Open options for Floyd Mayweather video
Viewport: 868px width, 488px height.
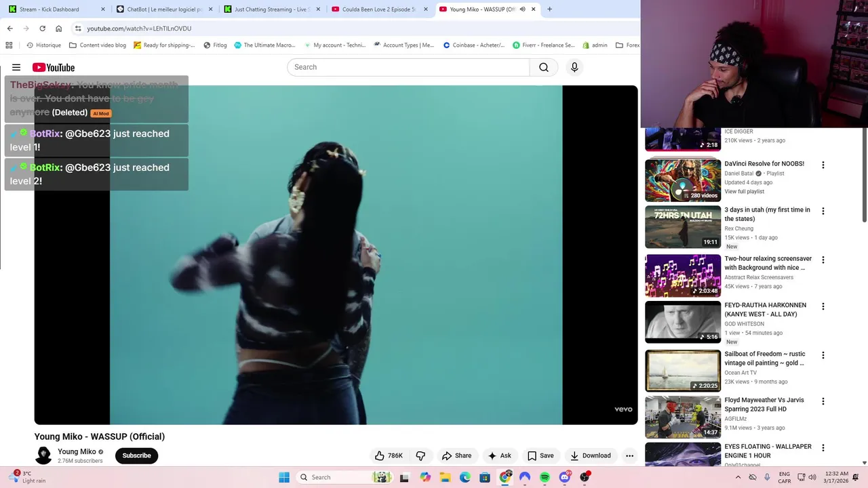(823, 401)
